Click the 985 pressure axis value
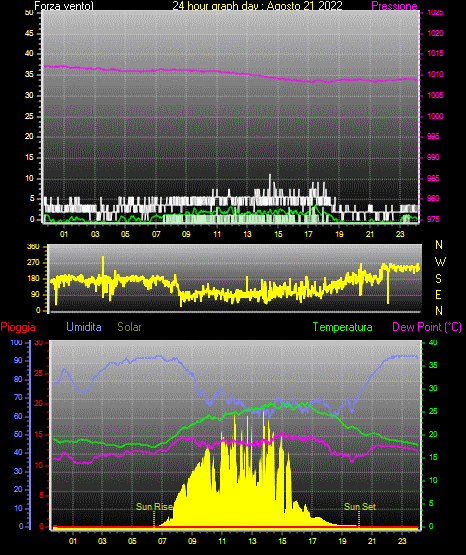The width and height of the screenshot is (466, 555). tap(434, 178)
